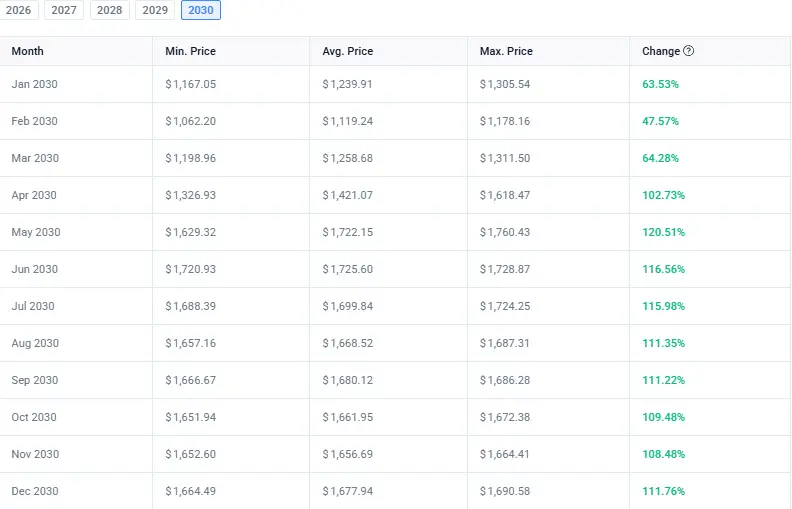792x509 pixels.
Task: Select the Jan 2030 row label
Action: pos(34,84)
